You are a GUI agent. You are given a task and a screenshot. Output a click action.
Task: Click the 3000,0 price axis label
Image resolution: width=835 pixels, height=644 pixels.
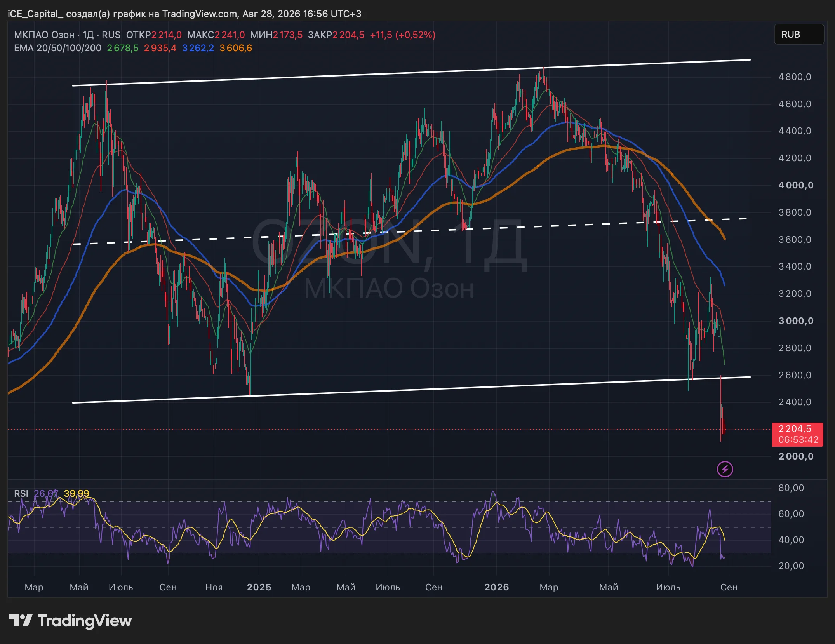point(796,321)
